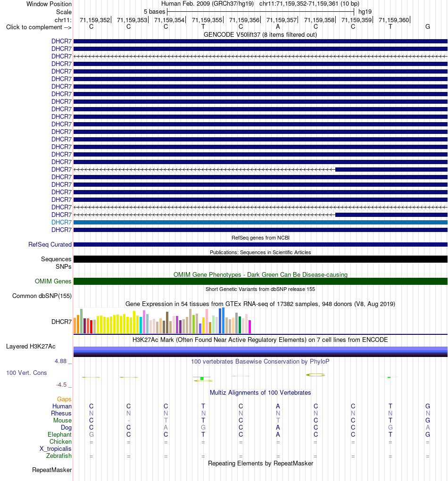Click the DHCR7 label beside the GTEx chart
This screenshot has width=448, height=481.
61,322
